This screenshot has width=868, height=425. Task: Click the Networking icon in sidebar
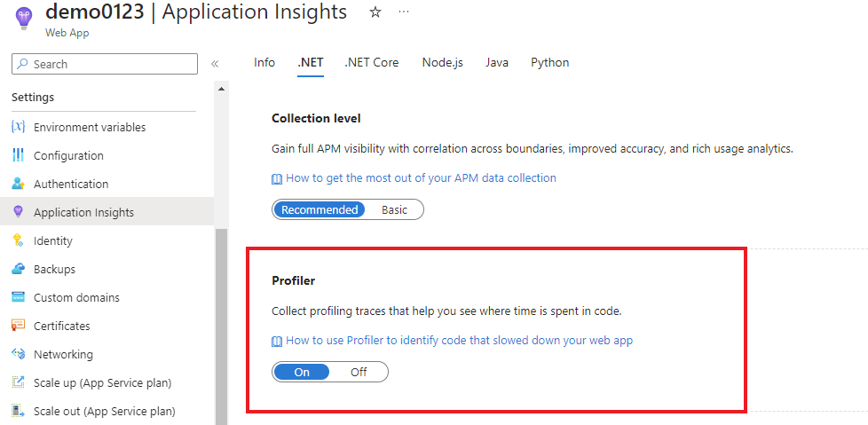[18, 354]
